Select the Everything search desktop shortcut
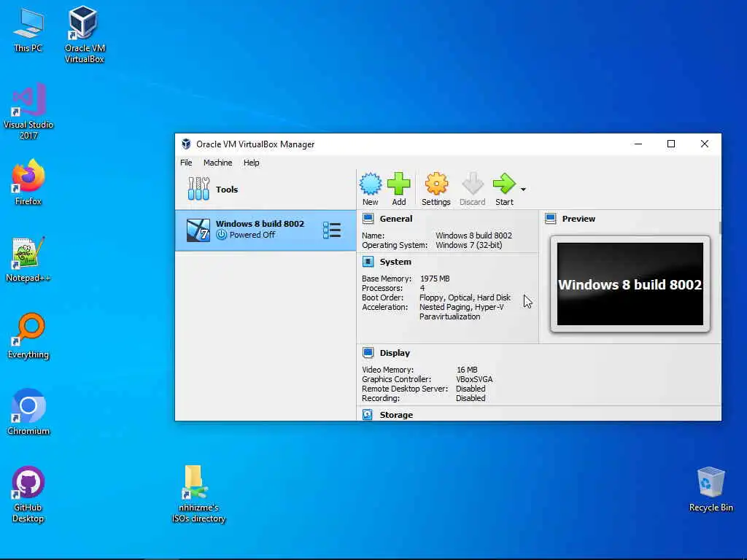The image size is (747, 560). pos(28,336)
